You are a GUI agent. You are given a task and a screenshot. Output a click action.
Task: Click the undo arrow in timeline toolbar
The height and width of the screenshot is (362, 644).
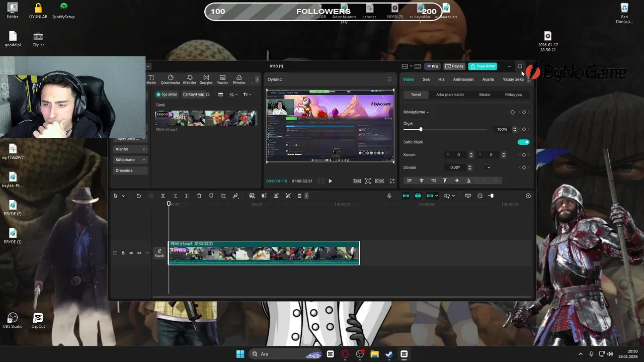click(x=139, y=196)
